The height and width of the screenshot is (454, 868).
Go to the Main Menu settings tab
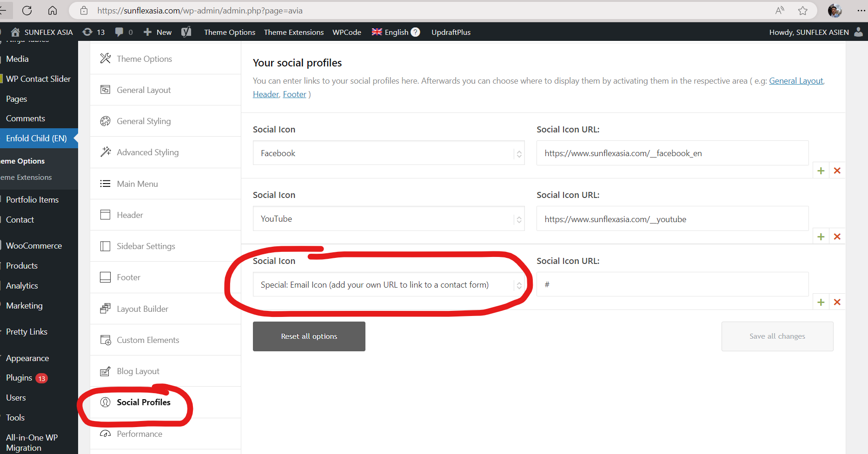pyautogui.click(x=166, y=184)
